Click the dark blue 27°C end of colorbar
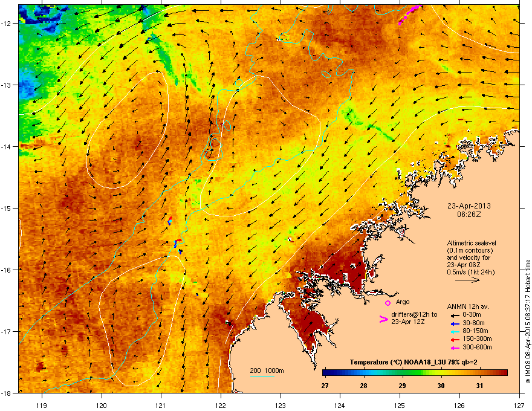Image resolution: width=532 pixels, height=411 pixels. pyautogui.click(x=326, y=373)
